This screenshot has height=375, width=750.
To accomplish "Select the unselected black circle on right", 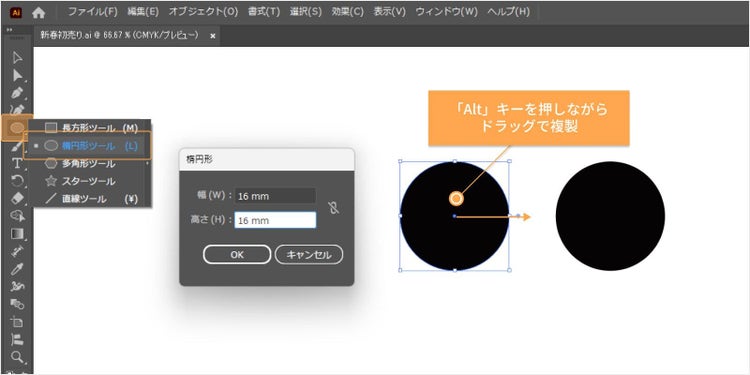I will coord(610,216).
